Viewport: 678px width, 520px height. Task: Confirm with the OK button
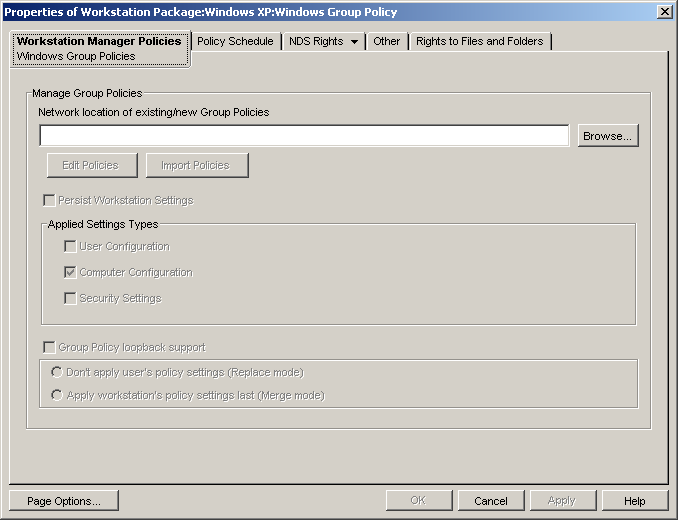[x=419, y=501]
